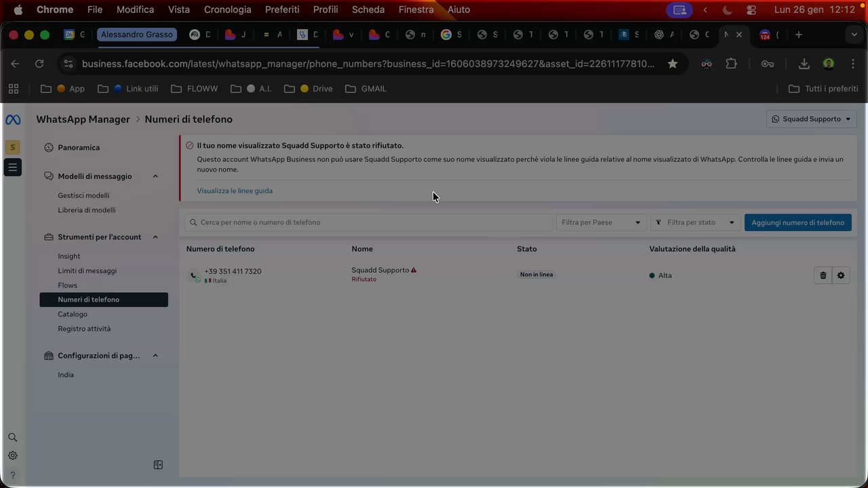This screenshot has height=488, width=868.
Task: Open Libreria di modelli
Action: pos(87,210)
